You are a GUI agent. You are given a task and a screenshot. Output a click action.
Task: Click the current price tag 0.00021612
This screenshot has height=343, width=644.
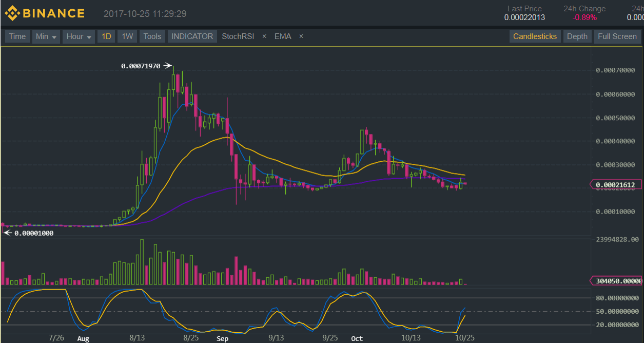(x=617, y=185)
